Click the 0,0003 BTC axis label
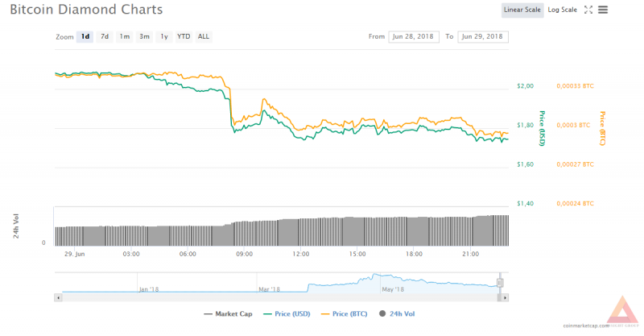 tap(573, 125)
